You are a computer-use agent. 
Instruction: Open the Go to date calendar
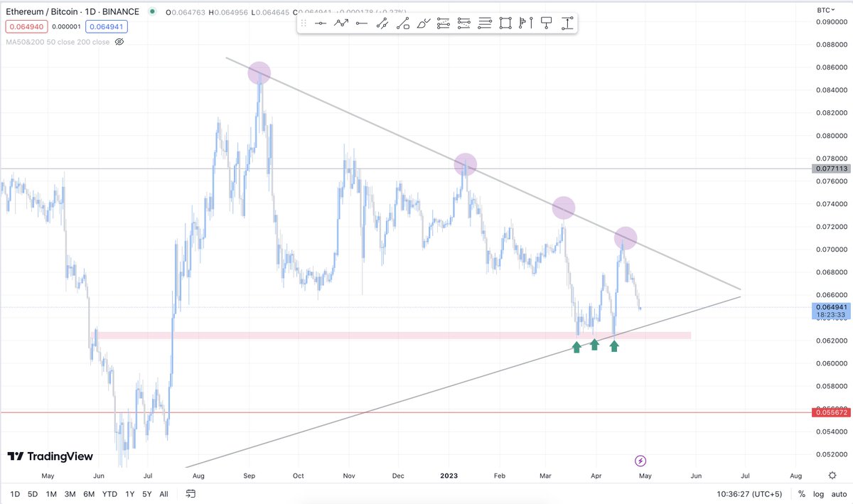(190, 493)
